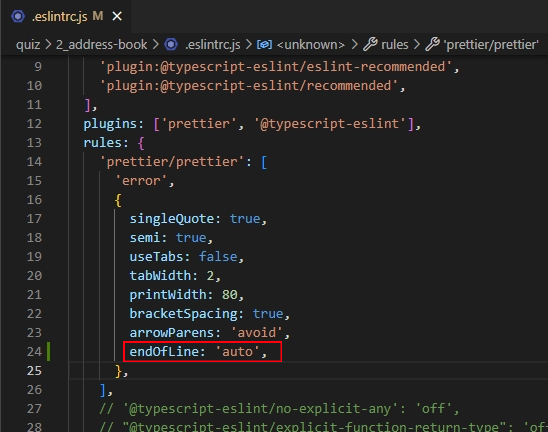
Task: Open '2_address-book' breadcrumb folder
Action: 102,45
